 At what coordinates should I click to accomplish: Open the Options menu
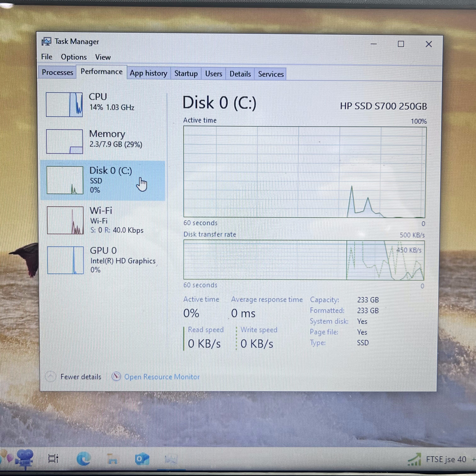74,57
